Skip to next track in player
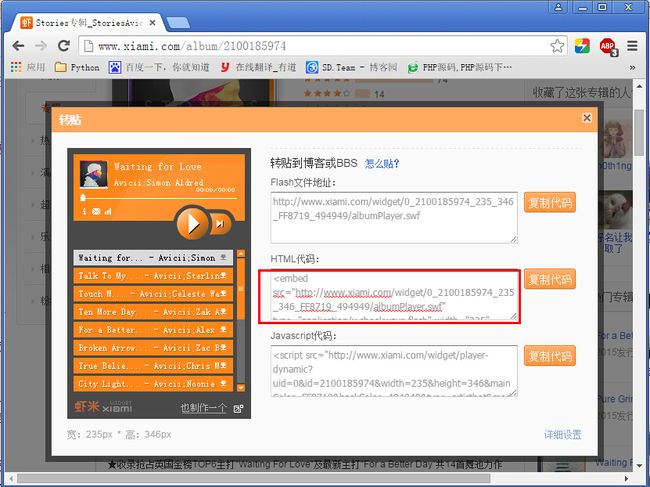 click(x=220, y=224)
